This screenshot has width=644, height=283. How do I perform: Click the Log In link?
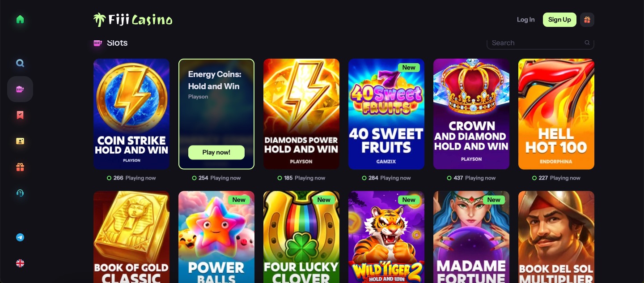coord(526,20)
